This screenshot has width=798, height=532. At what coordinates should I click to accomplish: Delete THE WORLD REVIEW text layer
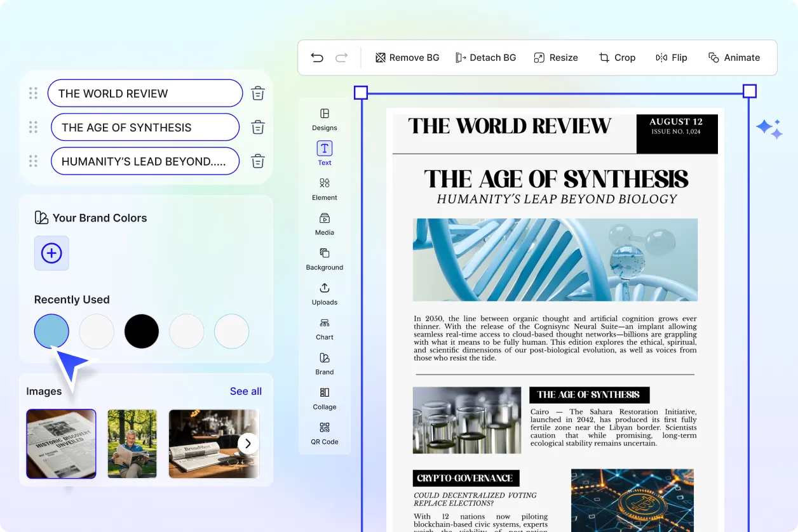coord(258,93)
